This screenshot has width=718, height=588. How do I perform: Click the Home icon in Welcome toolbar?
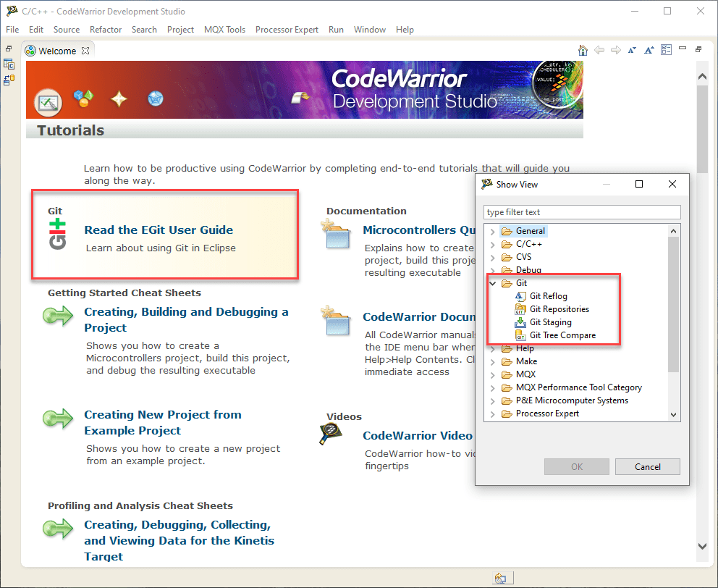(x=583, y=50)
